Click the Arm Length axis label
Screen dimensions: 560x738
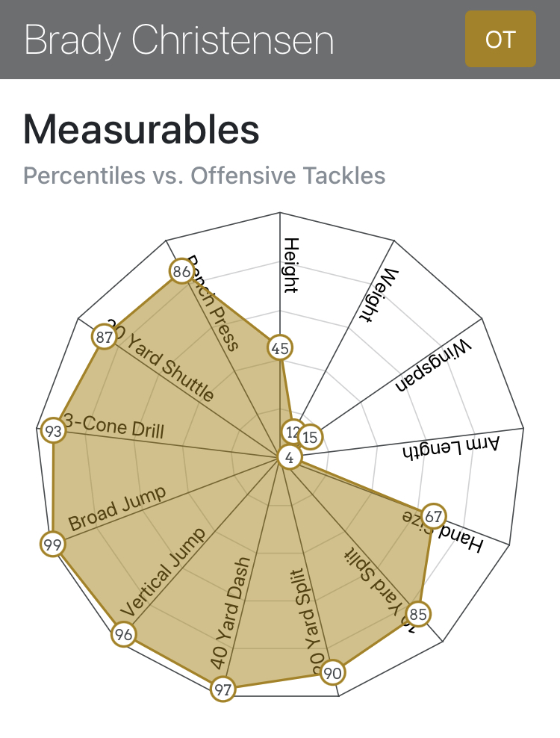tap(451, 448)
